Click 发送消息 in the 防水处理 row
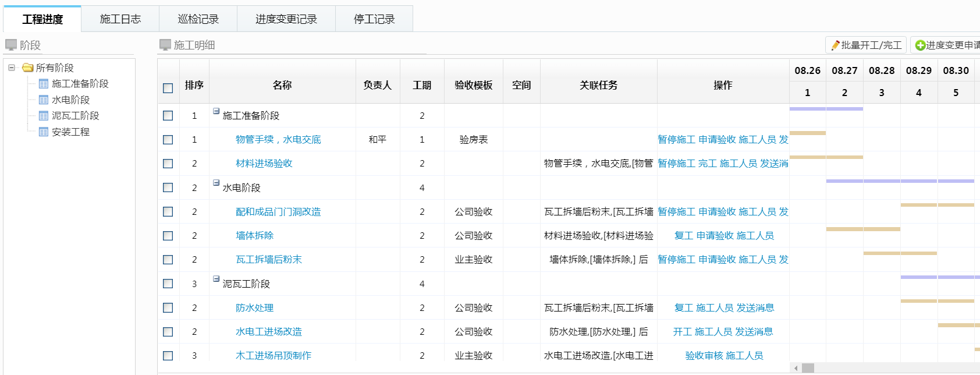The height and width of the screenshot is (375, 980). click(755, 307)
